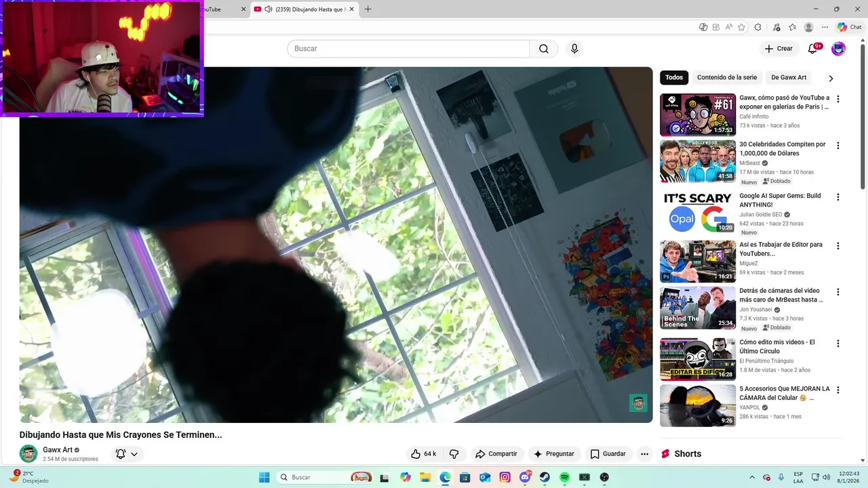
Task: Open title Así es Trabajar de Editor
Action: coord(781,249)
